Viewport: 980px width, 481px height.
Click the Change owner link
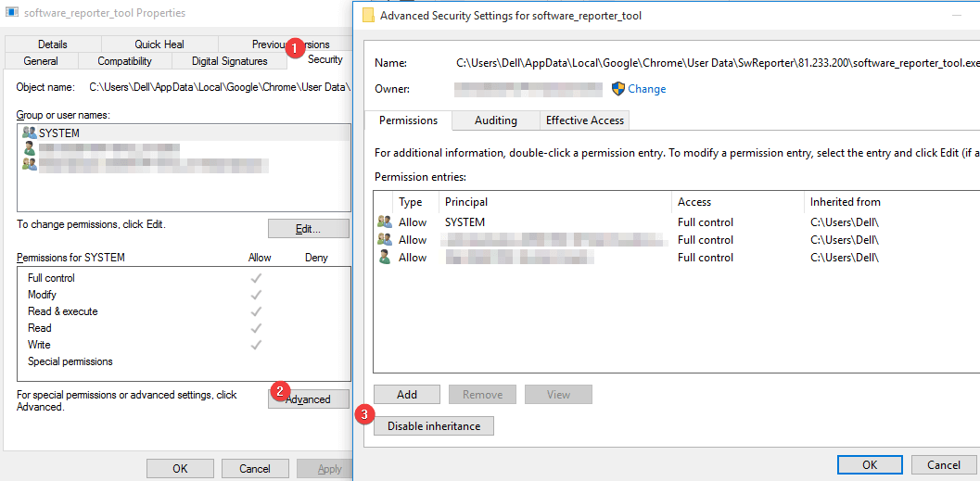[x=646, y=89]
